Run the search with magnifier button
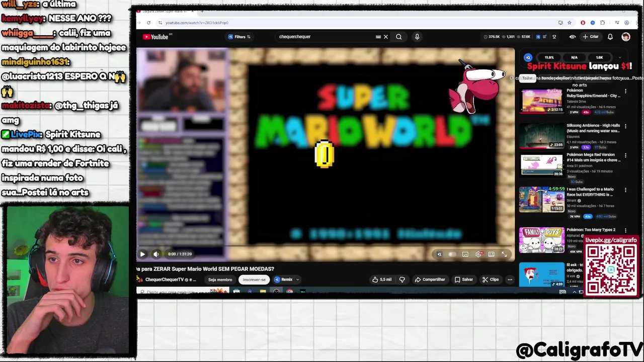The image size is (644, 362). coord(398,37)
